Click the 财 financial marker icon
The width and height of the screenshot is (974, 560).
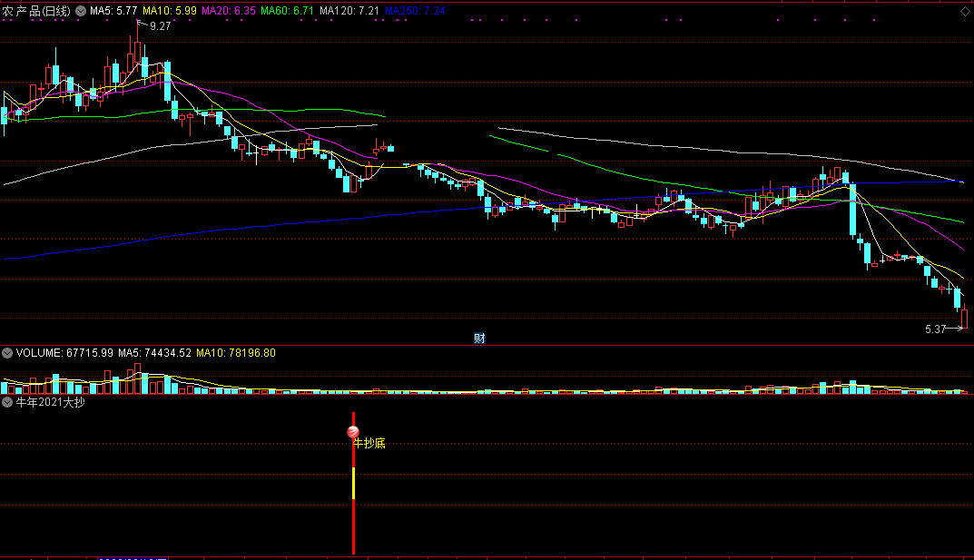(x=479, y=339)
